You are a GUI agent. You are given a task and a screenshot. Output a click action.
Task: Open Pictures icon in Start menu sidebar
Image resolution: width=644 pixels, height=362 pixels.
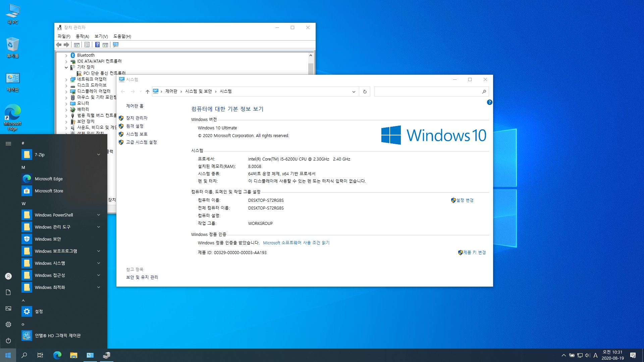[8, 308]
